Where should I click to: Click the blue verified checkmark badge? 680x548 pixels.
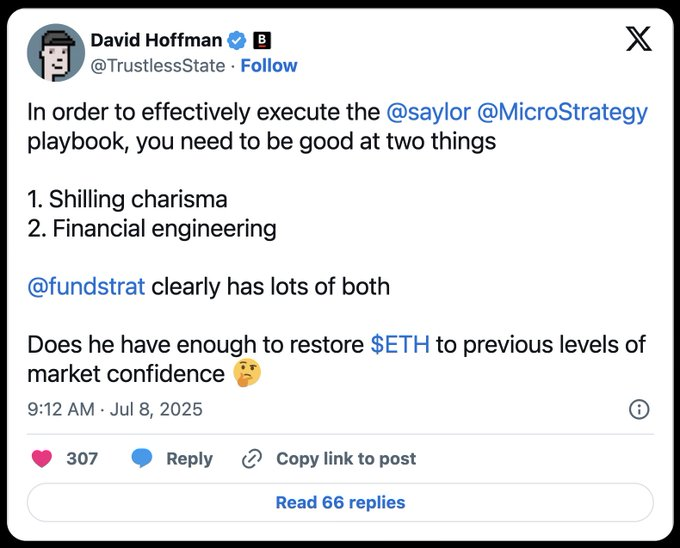coord(237,40)
